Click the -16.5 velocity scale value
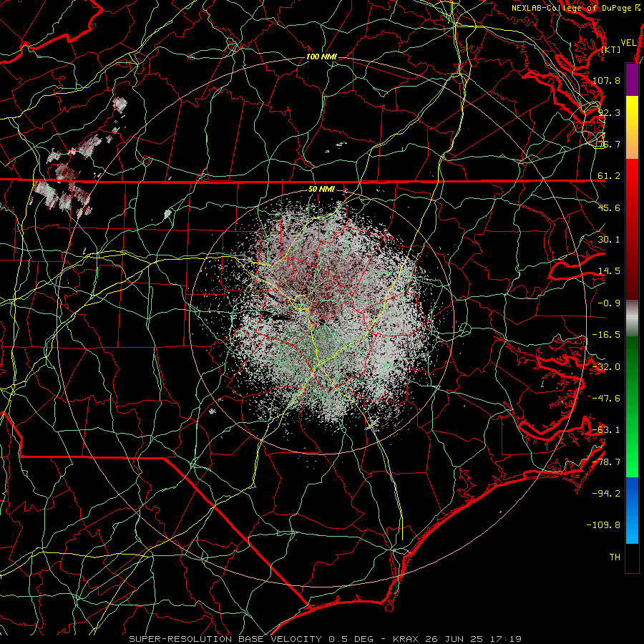This screenshot has height=644, width=644. [606, 335]
